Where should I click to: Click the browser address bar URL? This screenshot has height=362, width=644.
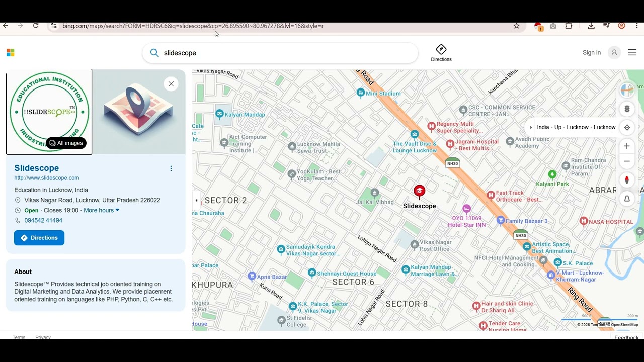click(193, 26)
